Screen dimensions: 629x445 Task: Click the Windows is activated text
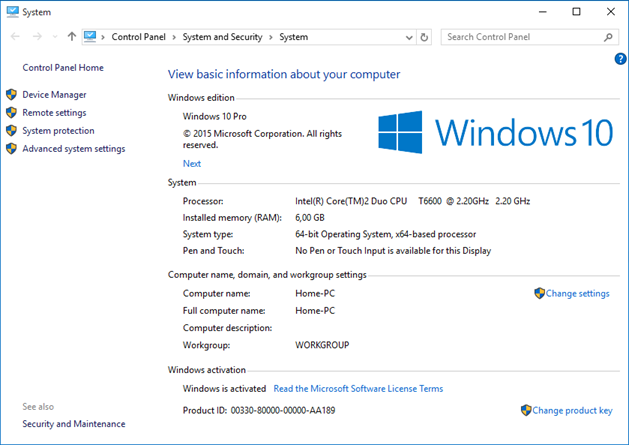pos(224,388)
